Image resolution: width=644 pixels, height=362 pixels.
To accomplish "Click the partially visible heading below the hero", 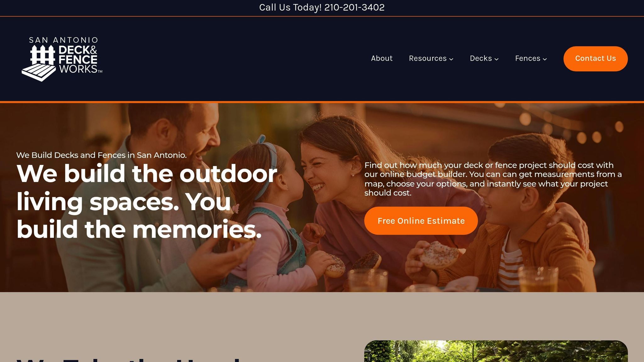I will 129,359.
